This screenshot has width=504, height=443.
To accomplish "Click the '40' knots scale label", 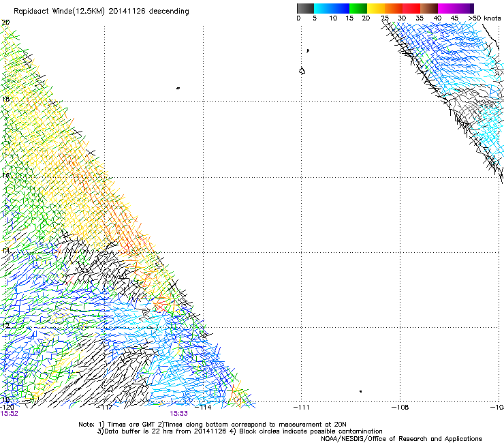I will click(x=437, y=18).
